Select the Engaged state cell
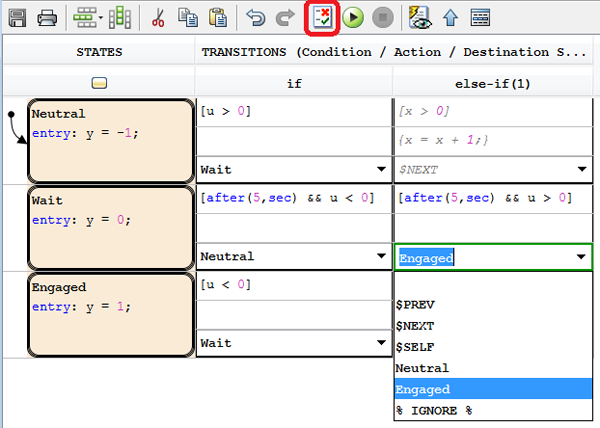Viewport: 600px width, 428px height. [x=110, y=314]
